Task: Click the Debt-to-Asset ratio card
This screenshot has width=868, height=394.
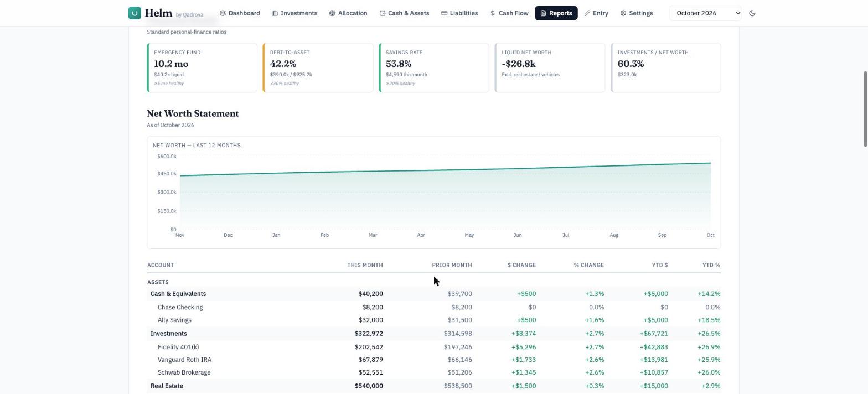Action: coord(318,68)
